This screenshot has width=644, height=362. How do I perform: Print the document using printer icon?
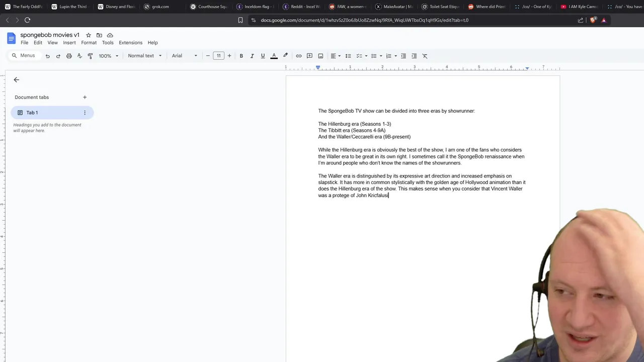coord(69,56)
